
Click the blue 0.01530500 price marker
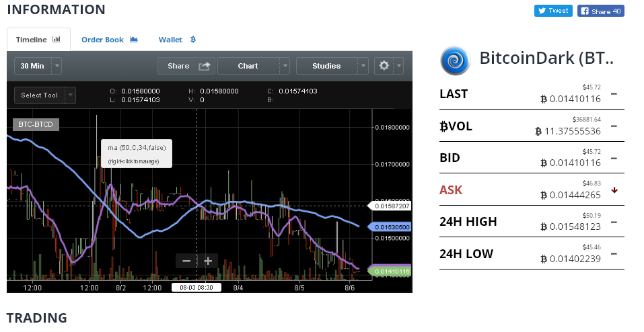389,227
